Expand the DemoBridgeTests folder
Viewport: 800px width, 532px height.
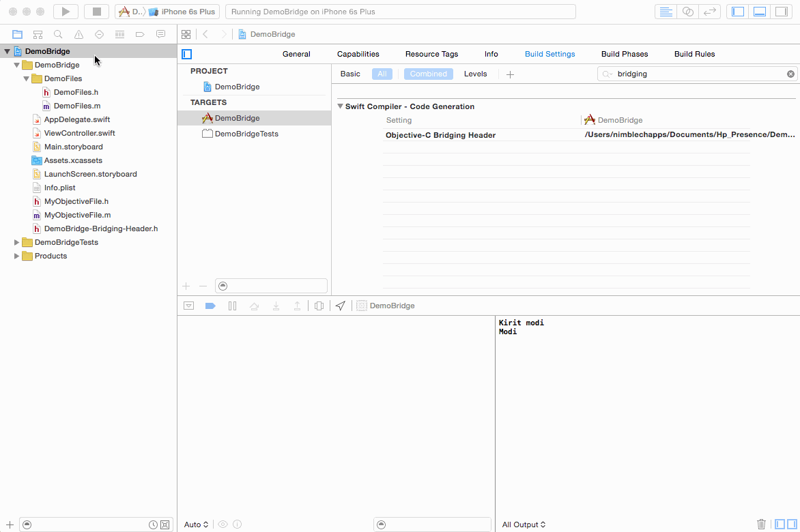(16, 242)
